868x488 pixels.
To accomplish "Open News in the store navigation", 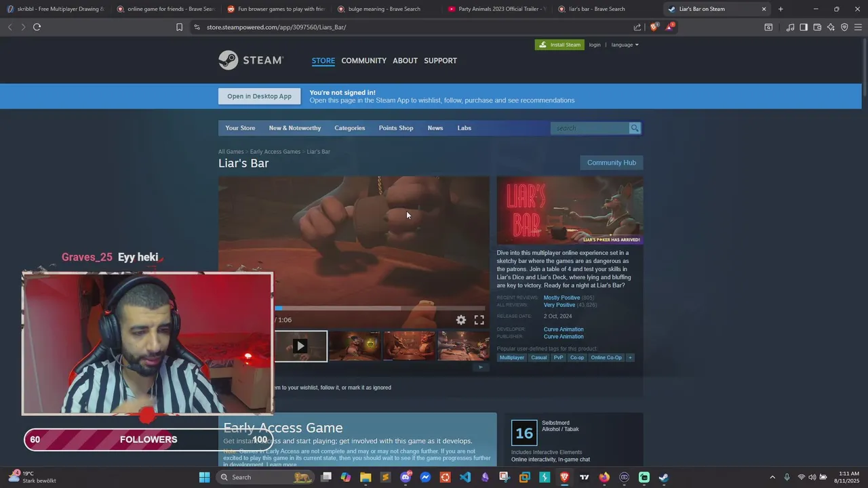I will click(435, 128).
